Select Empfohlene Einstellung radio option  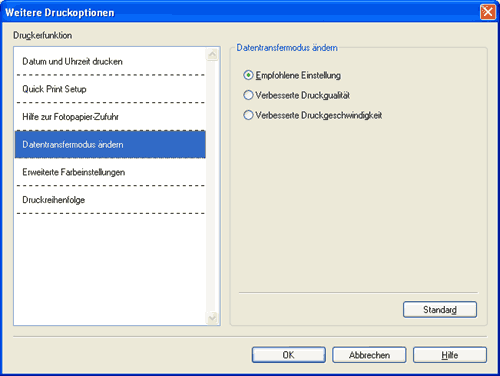[x=248, y=75]
